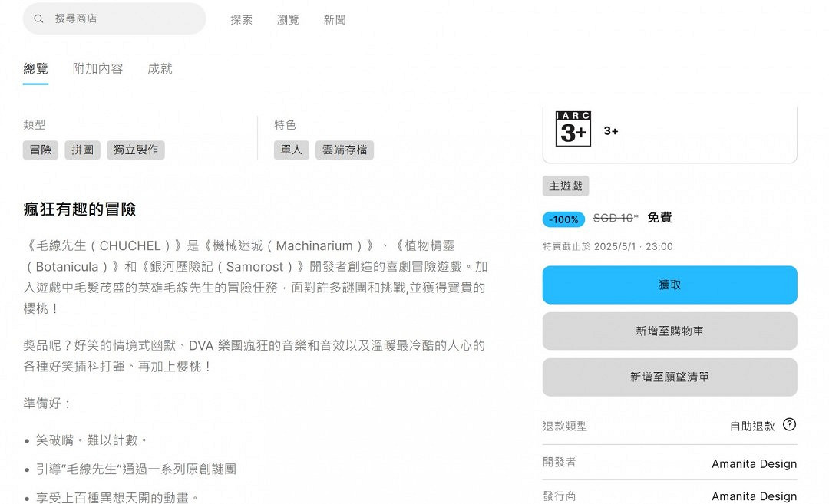The image size is (829, 504).
Task: Click 新增至願望清單 to wishlist the game
Action: [x=669, y=377]
